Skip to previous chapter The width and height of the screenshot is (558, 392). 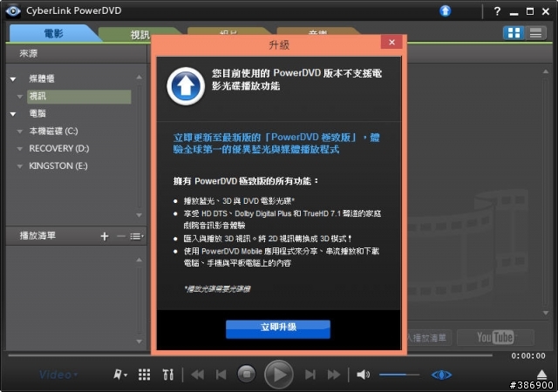[x=221, y=375]
